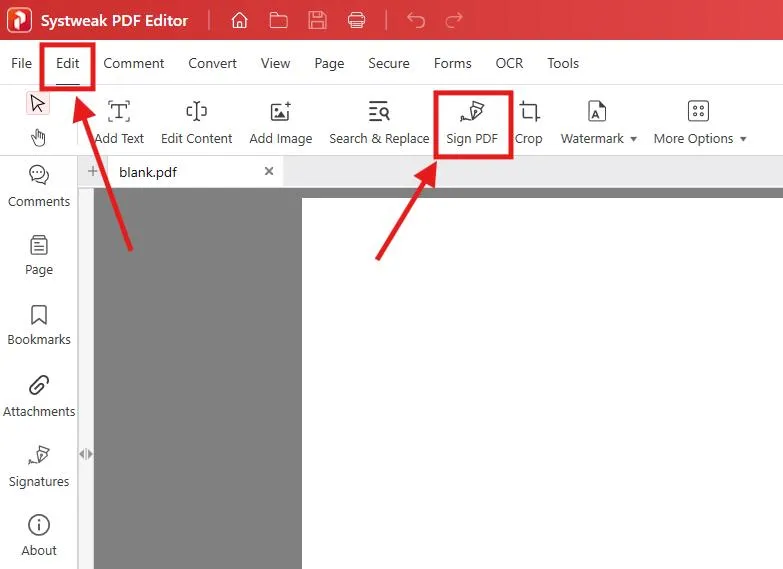This screenshot has width=783, height=569.
Task: Click the Home icon in title bar
Action: [239, 20]
